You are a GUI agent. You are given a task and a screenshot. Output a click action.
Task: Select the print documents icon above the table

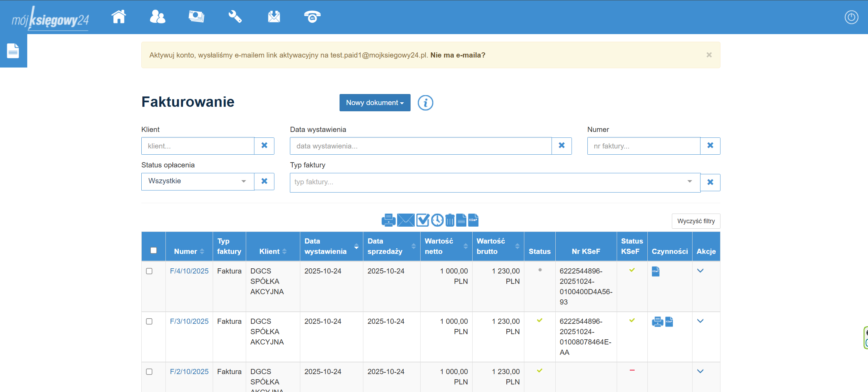(x=388, y=220)
